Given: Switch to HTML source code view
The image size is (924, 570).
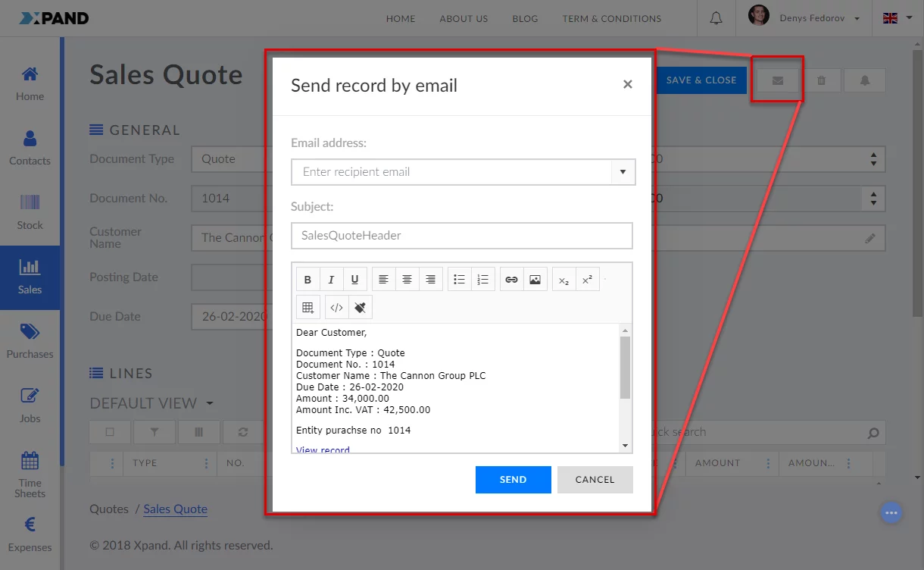Looking at the screenshot, I should point(337,307).
